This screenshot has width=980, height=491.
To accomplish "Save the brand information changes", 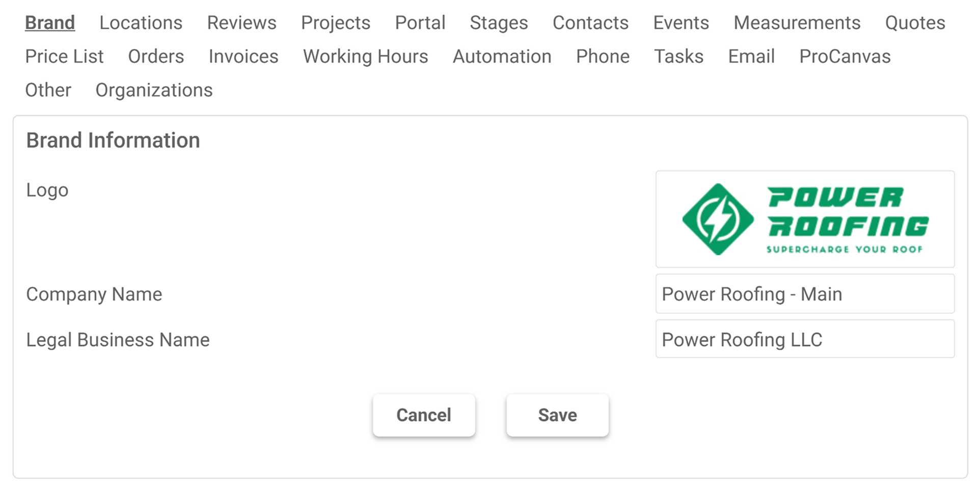I will tap(557, 415).
